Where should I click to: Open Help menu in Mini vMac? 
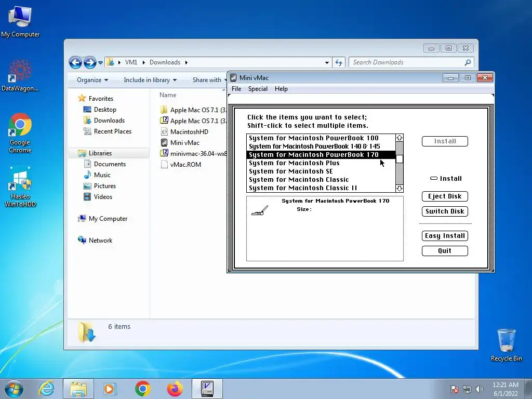281,88
